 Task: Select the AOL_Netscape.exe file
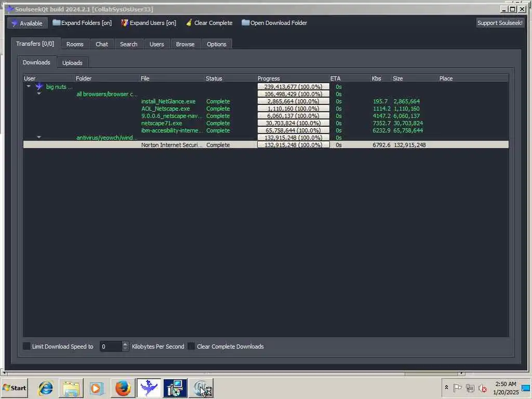pyautogui.click(x=166, y=109)
